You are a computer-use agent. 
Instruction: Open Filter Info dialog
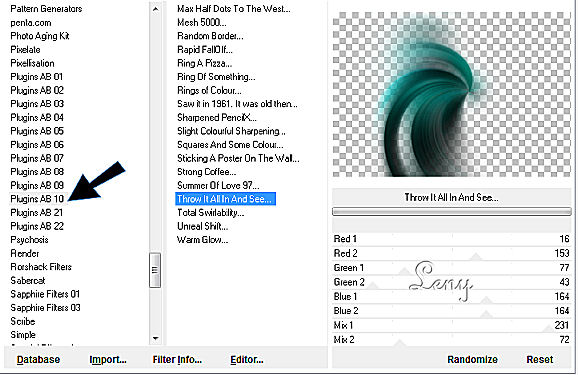click(177, 360)
